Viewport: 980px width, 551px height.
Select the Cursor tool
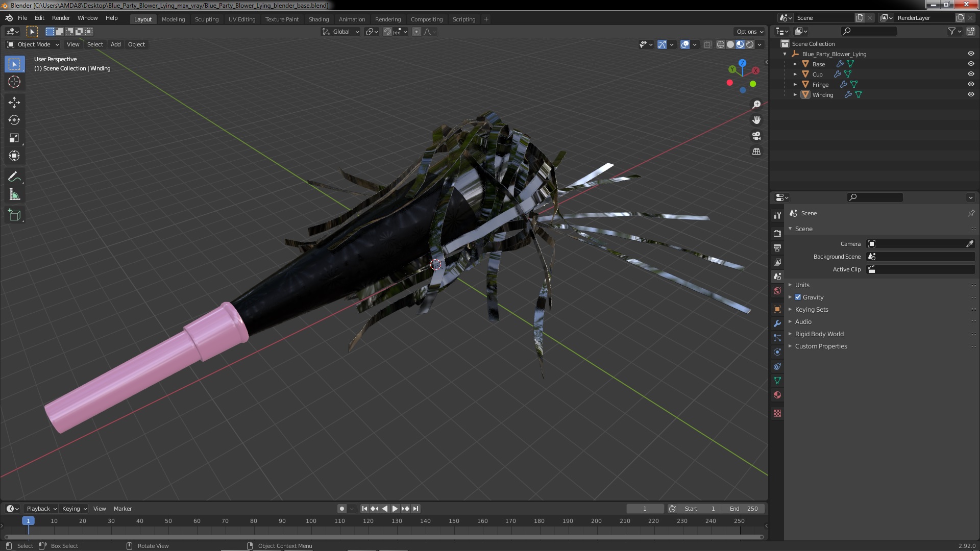[14, 82]
